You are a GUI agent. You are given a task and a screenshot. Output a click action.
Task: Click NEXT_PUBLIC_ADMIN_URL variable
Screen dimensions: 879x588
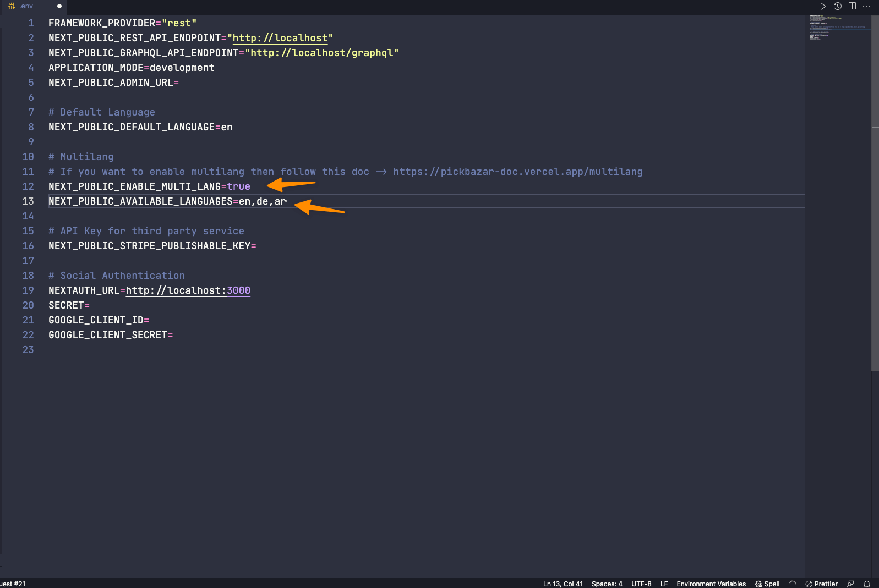111,83
